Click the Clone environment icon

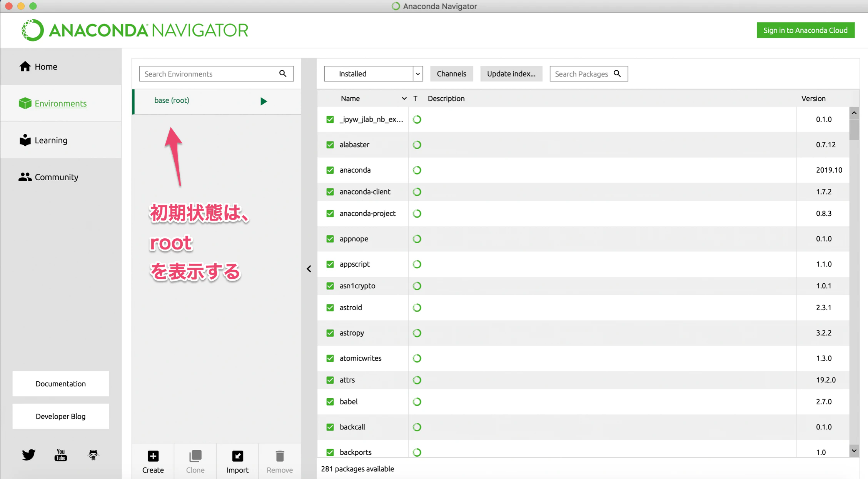click(195, 456)
